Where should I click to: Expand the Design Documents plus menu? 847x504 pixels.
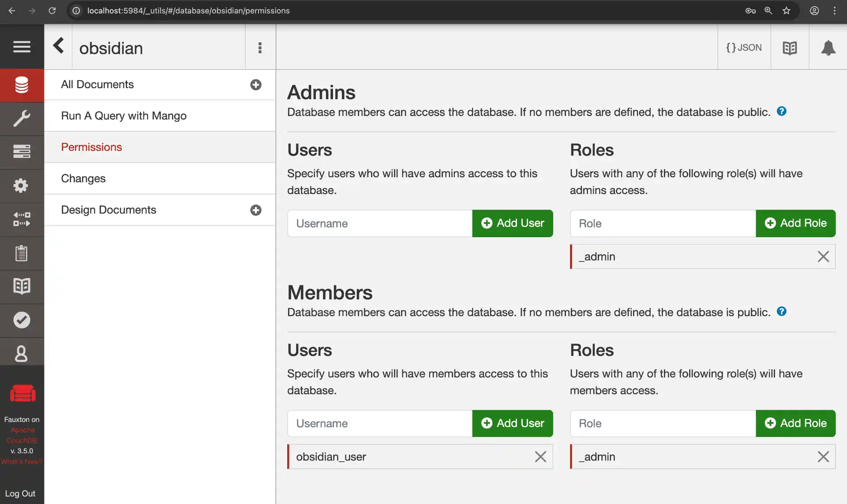click(256, 210)
